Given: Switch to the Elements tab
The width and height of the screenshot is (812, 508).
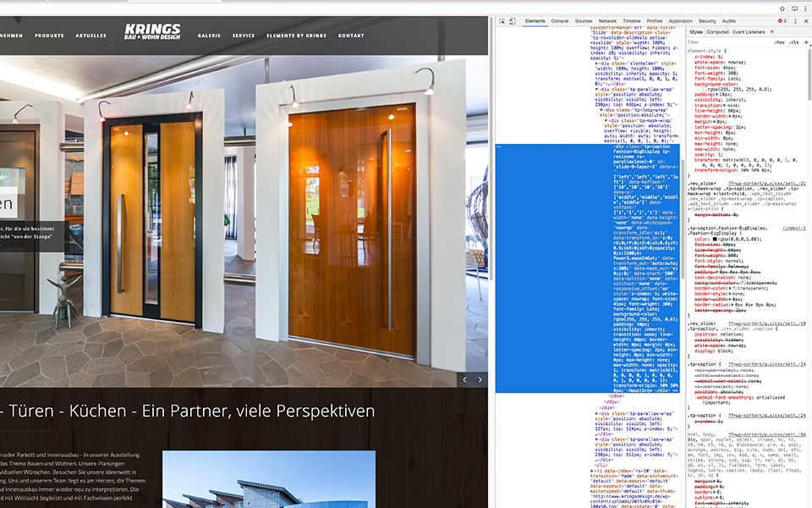Looking at the screenshot, I should (535, 21).
